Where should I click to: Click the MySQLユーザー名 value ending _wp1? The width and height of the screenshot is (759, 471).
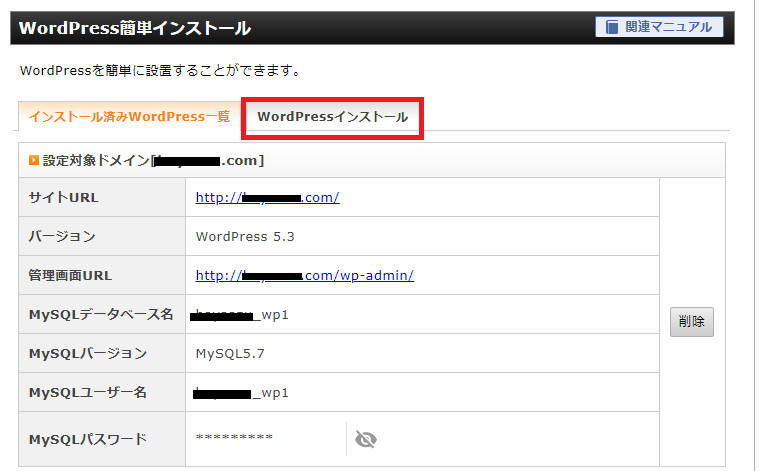tap(241, 393)
